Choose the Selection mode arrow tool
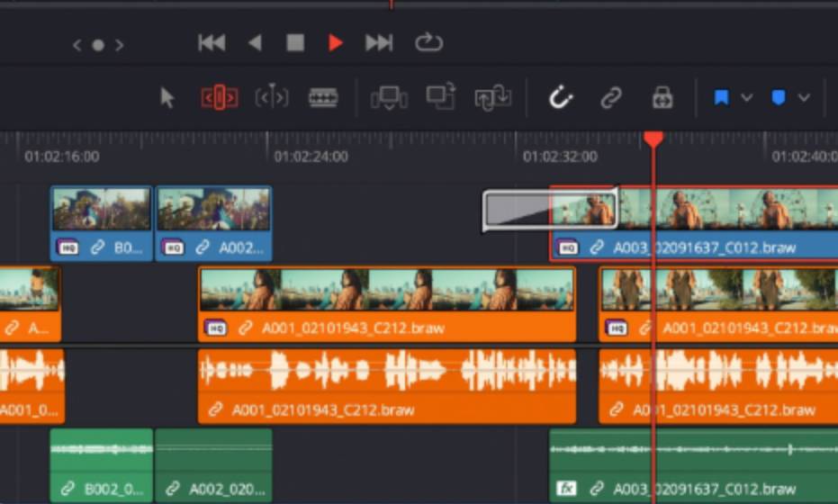This screenshot has width=838, height=504. (x=167, y=98)
